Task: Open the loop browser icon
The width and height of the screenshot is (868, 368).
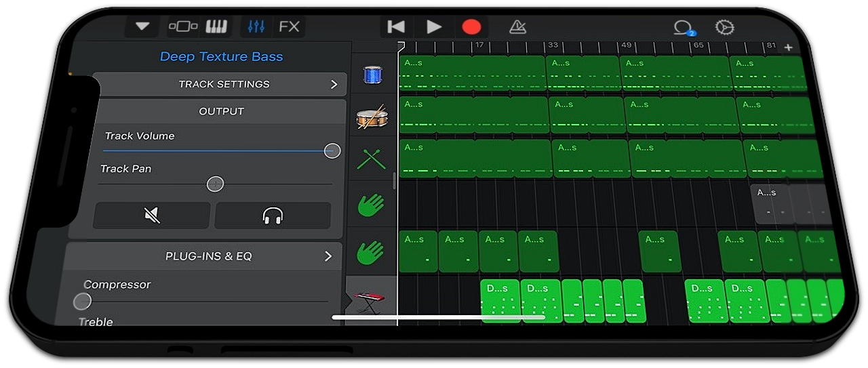Action: pos(683,27)
